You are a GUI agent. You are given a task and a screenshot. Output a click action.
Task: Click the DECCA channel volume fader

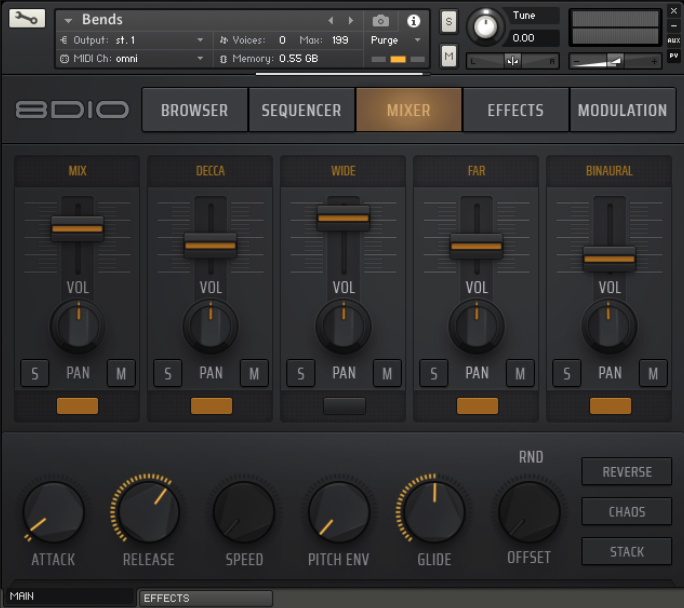click(x=210, y=246)
